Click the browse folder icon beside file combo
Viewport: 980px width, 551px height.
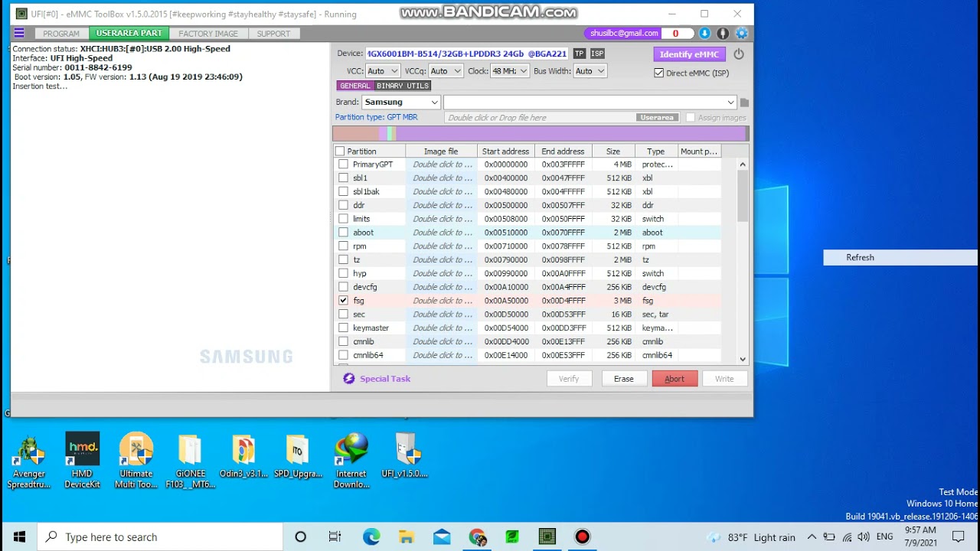tap(744, 103)
